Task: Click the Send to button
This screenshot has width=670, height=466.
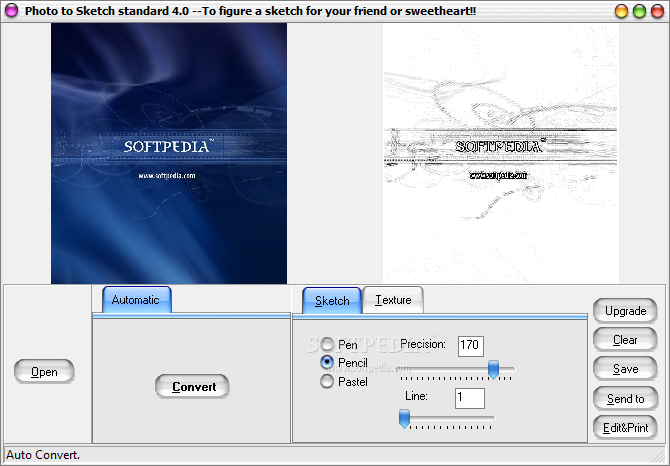Action: coord(625,399)
